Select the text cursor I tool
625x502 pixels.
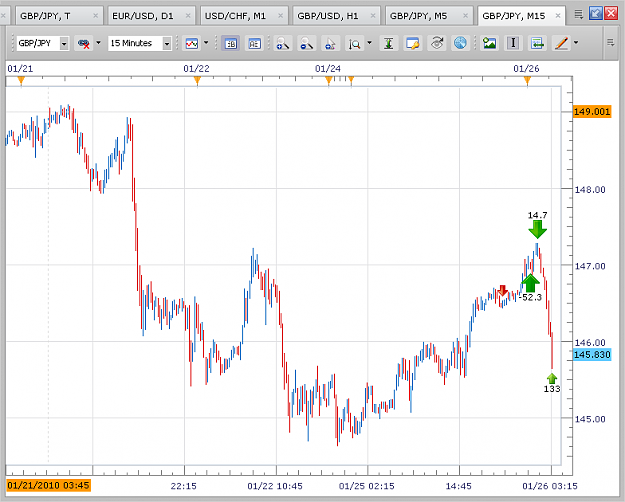click(x=513, y=43)
